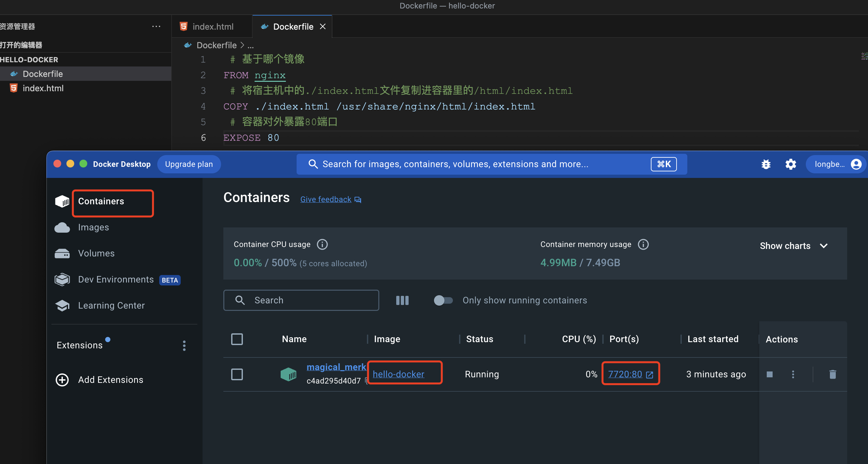Click the container CPU usage info icon
This screenshot has height=464, width=868.
coord(323,245)
